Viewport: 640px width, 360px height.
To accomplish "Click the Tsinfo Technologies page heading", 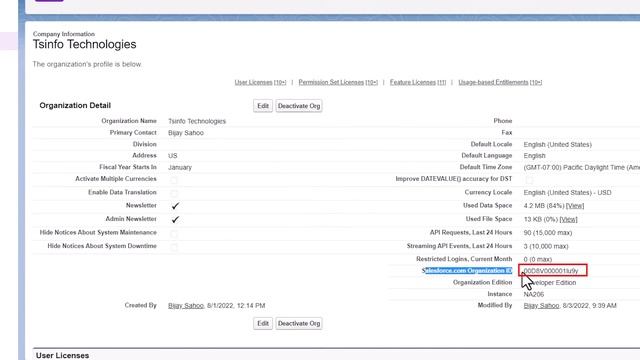I will pyautogui.click(x=84, y=44).
